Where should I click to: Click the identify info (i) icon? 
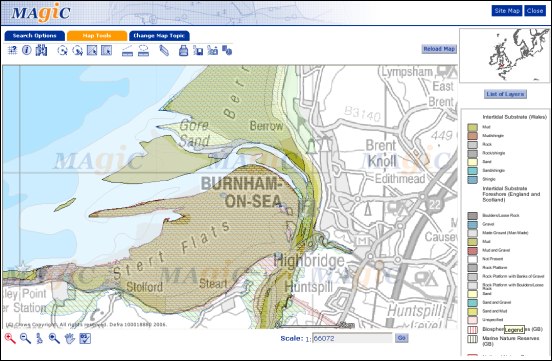click(x=27, y=50)
